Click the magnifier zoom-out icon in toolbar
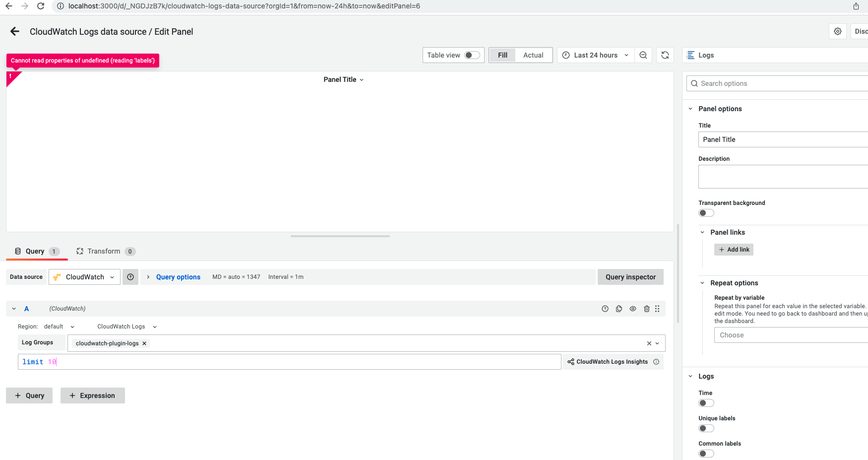This screenshot has height=460, width=868. pyautogui.click(x=643, y=55)
